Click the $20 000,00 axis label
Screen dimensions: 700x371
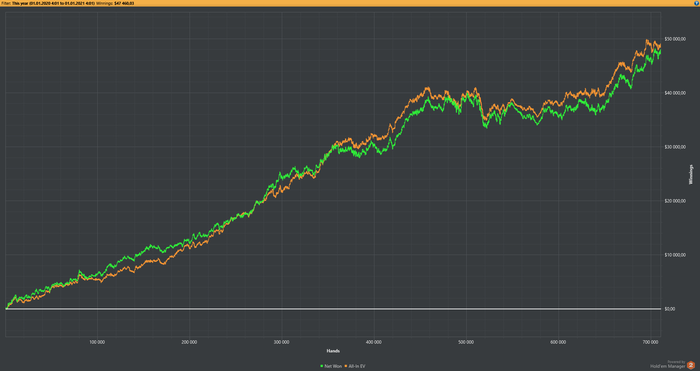coord(676,201)
